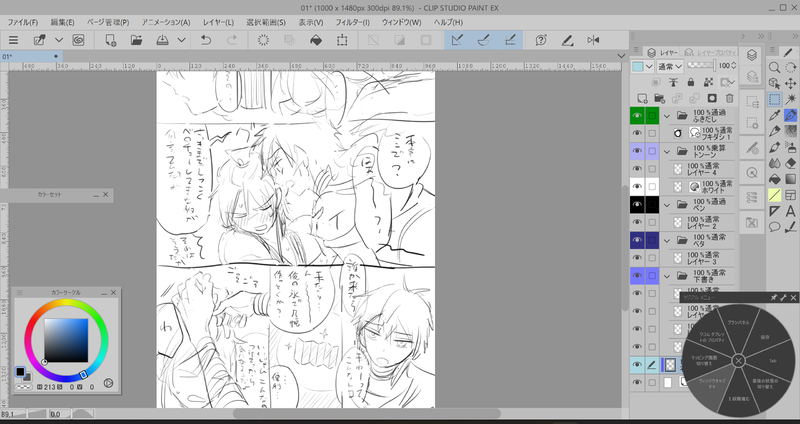Click the delete layer trash icon
Image resolution: width=800 pixels, height=424 pixels.
coord(730,98)
